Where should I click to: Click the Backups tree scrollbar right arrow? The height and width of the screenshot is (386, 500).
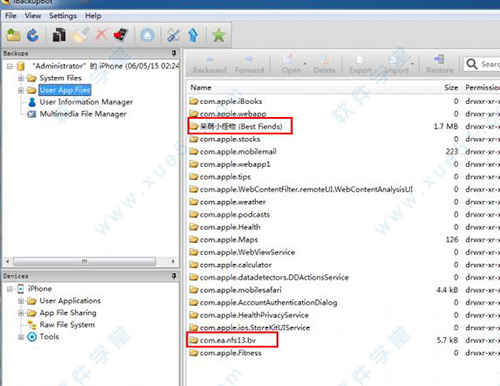click(x=173, y=261)
